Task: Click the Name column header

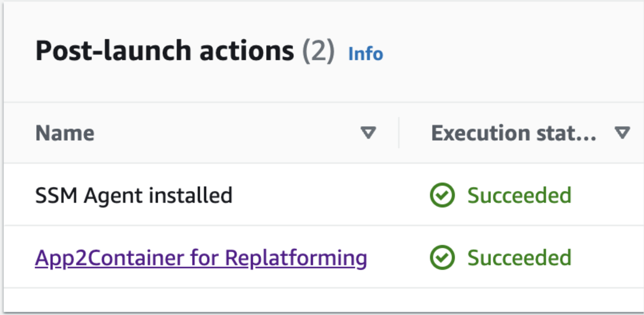Action: tap(65, 133)
